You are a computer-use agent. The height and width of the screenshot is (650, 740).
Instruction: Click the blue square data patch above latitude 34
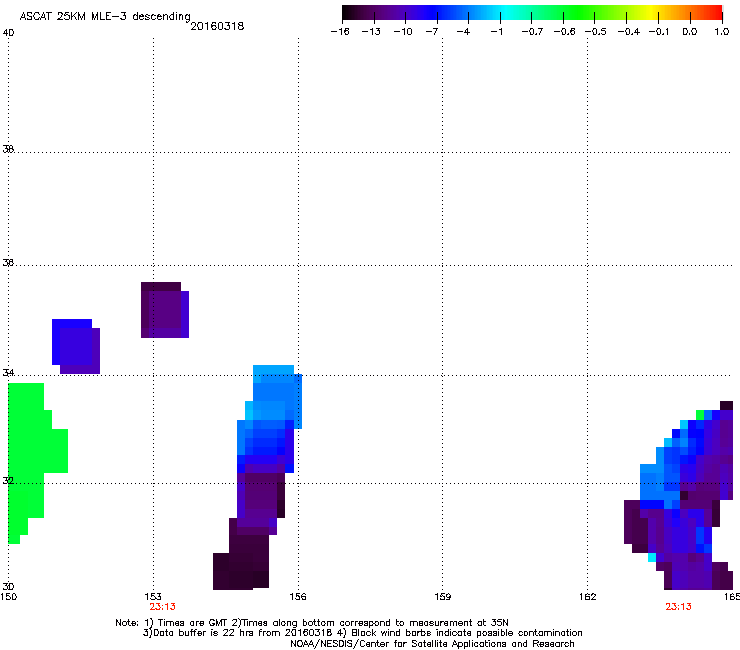click(x=76, y=346)
